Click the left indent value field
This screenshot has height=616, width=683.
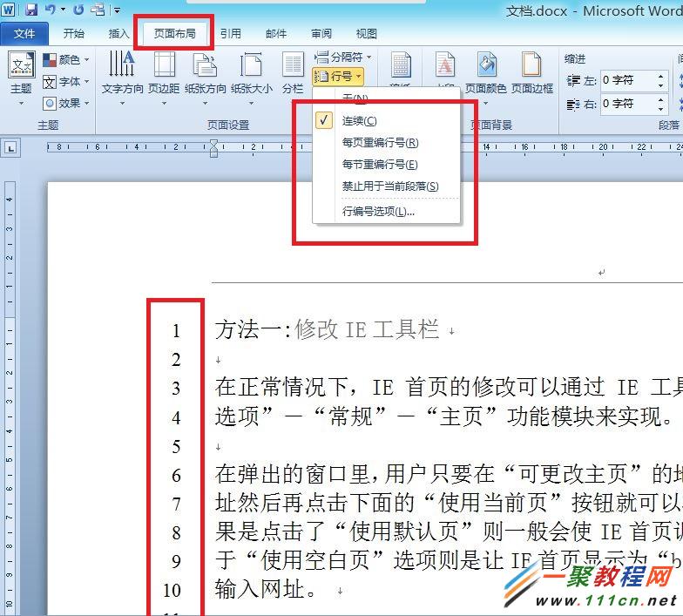628,80
